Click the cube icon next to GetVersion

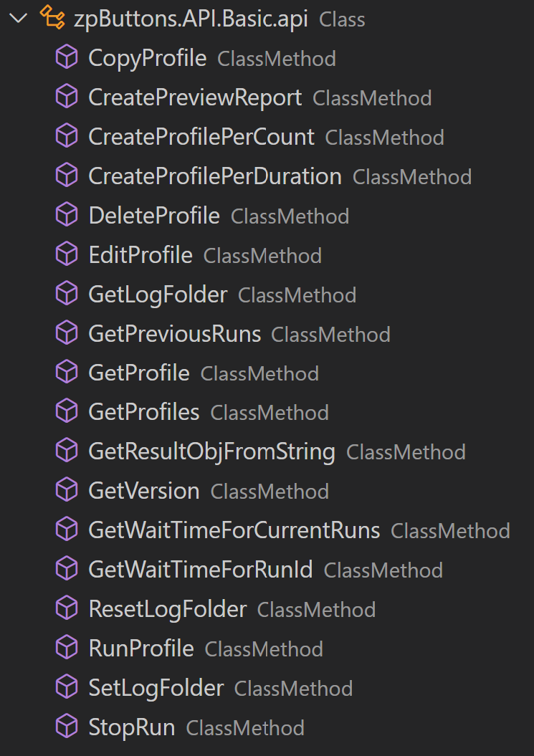67,491
